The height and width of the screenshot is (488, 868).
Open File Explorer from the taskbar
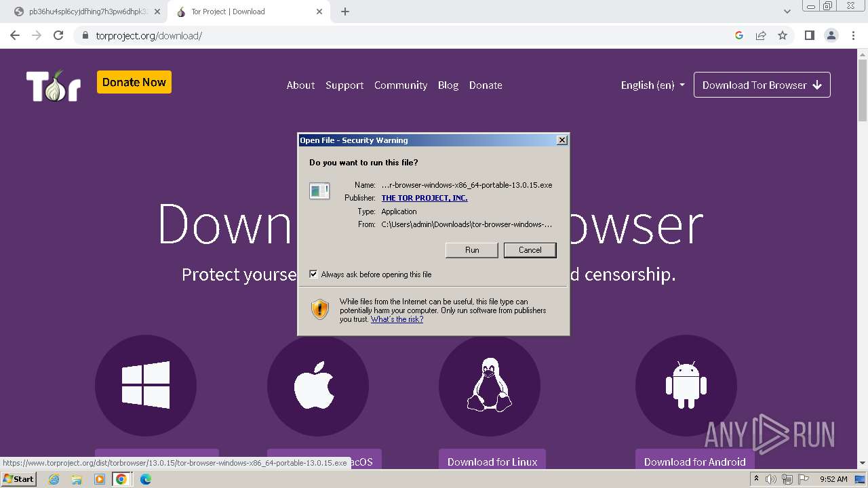tap(77, 479)
